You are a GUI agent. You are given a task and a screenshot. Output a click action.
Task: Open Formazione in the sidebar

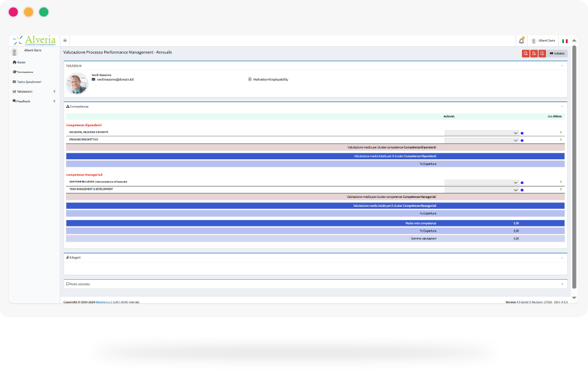(x=25, y=72)
